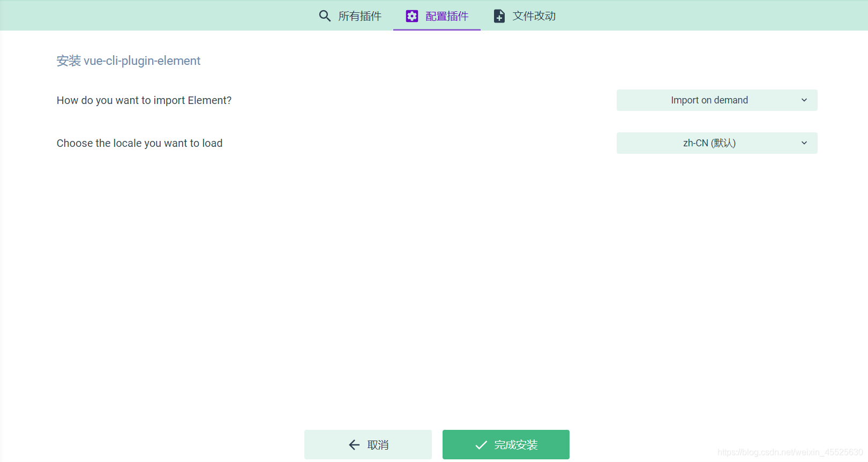This screenshot has width=868, height=462.
Task: Expand the import mode chevron arrow
Action: 804,100
